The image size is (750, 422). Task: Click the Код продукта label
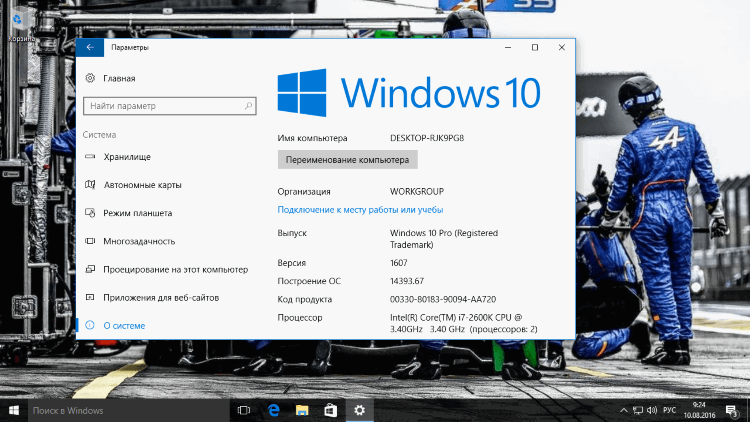(x=305, y=299)
